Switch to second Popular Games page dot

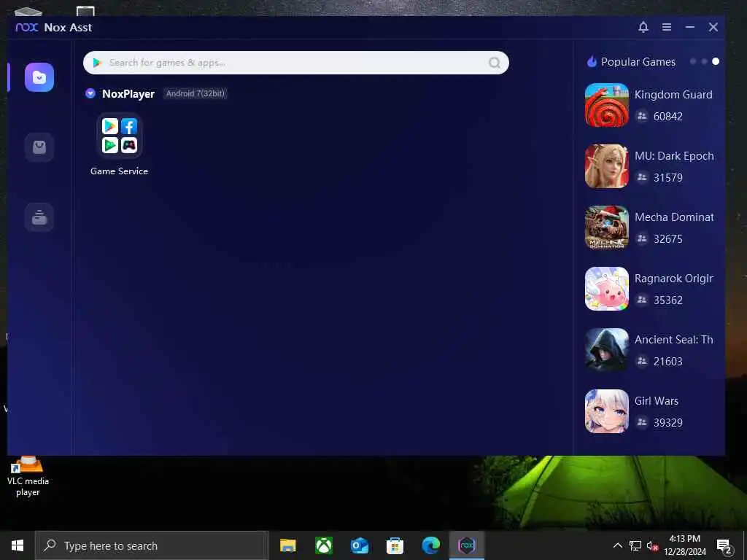(704, 61)
